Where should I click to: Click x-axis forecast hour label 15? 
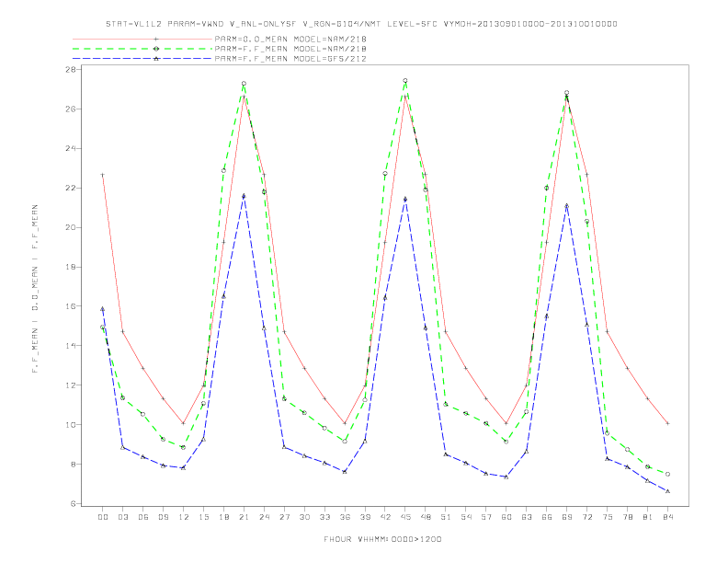pyautogui.click(x=203, y=517)
